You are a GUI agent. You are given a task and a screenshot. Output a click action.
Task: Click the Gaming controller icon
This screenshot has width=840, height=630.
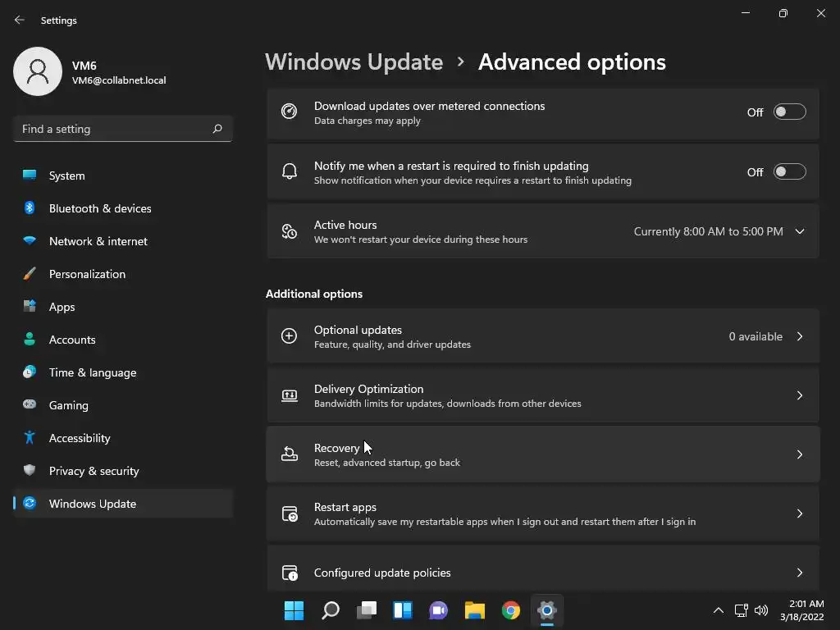(x=30, y=404)
